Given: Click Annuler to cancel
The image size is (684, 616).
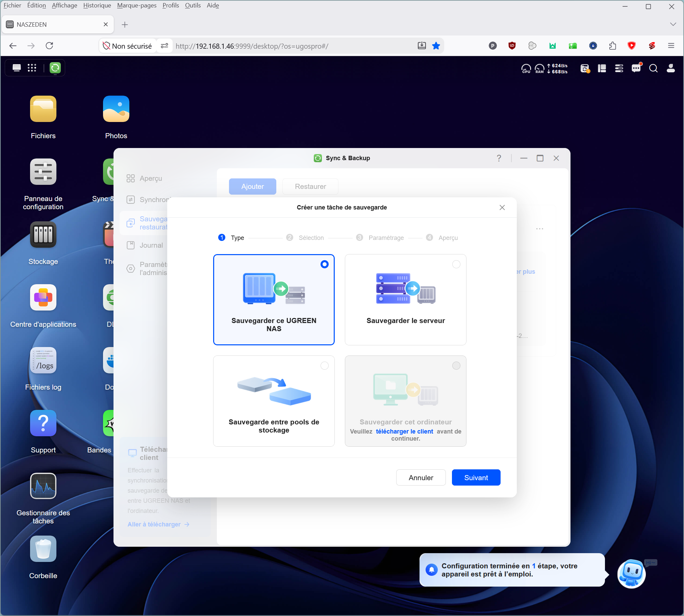Looking at the screenshot, I should [421, 478].
